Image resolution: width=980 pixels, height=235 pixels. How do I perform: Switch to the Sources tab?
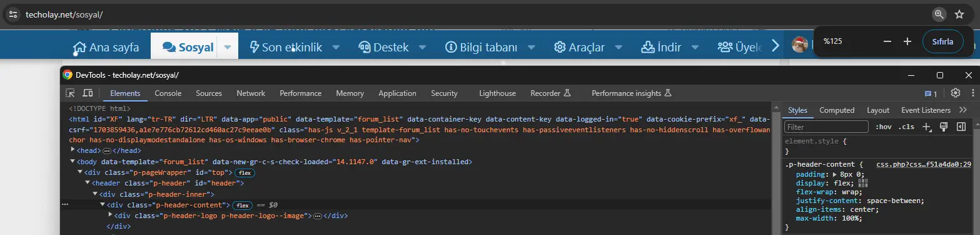click(209, 93)
